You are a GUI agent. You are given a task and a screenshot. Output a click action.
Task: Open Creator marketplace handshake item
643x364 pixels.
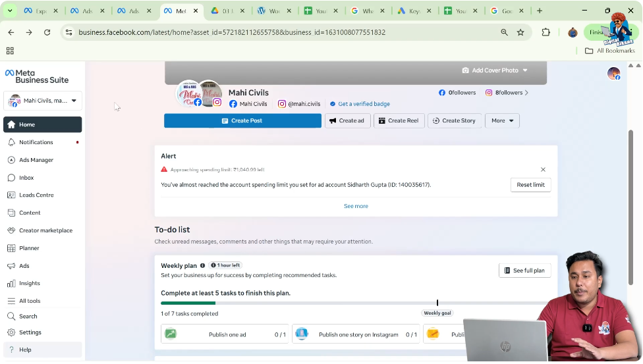point(43,230)
